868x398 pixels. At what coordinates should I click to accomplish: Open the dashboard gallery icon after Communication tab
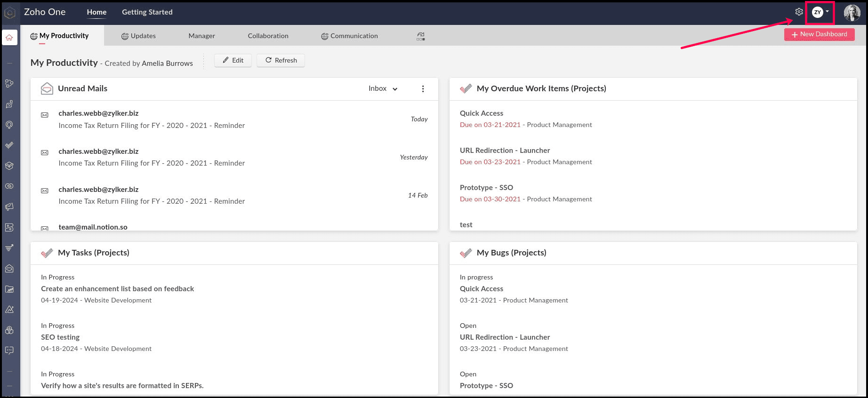(421, 36)
